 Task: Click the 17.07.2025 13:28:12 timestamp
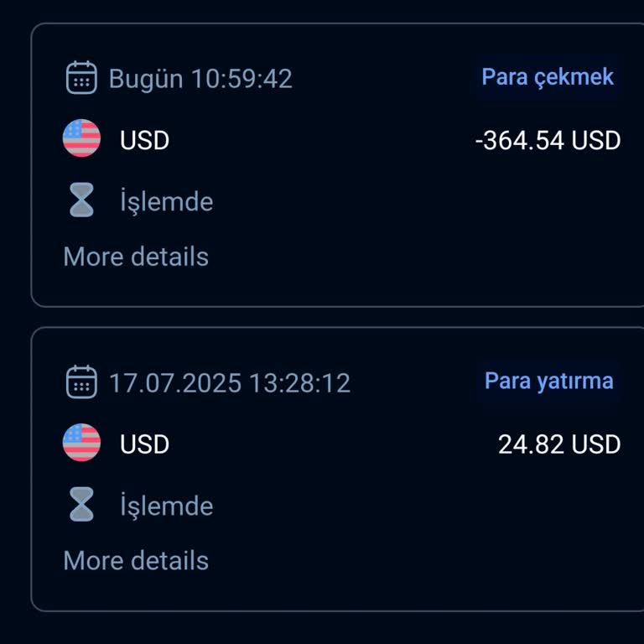[230, 383]
